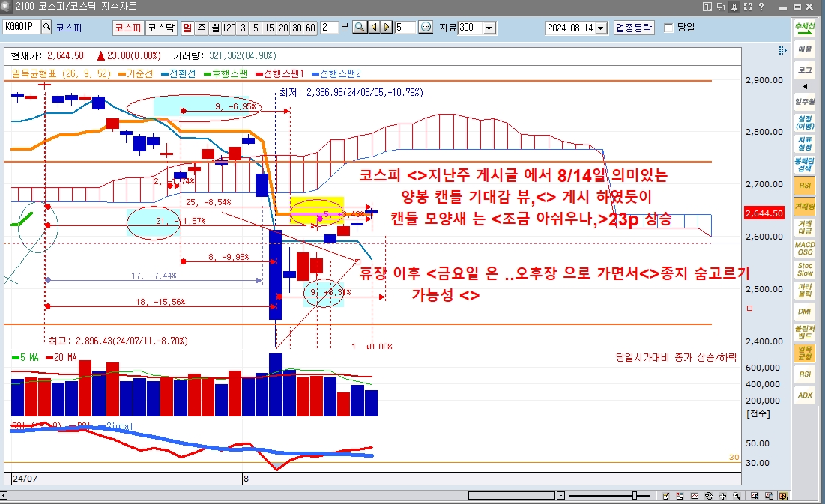
Task: Toggle the 볼린저밴드 indicator button
Action: (805, 332)
